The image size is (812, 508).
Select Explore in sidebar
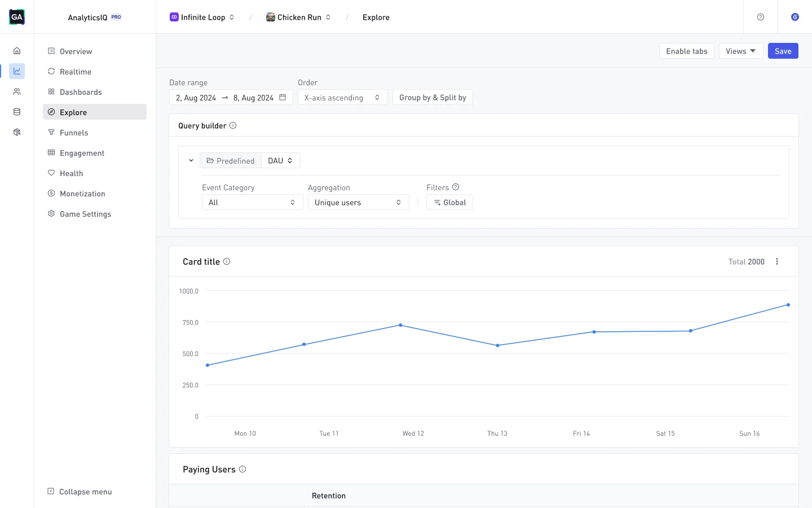pos(95,112)
